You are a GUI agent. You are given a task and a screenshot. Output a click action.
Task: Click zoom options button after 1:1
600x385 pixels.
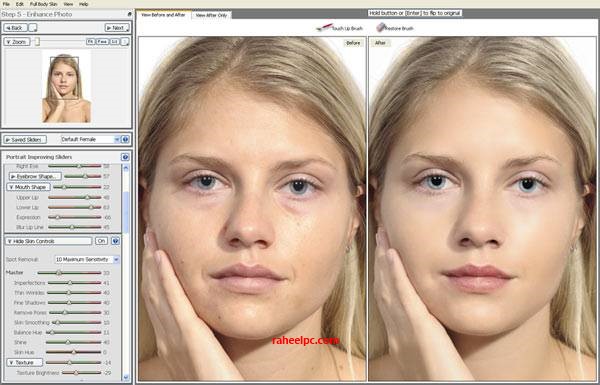(125, 42)
